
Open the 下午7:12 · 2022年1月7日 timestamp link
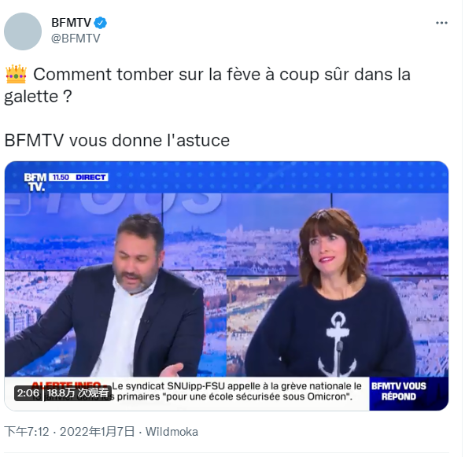[x=69, y=432]
